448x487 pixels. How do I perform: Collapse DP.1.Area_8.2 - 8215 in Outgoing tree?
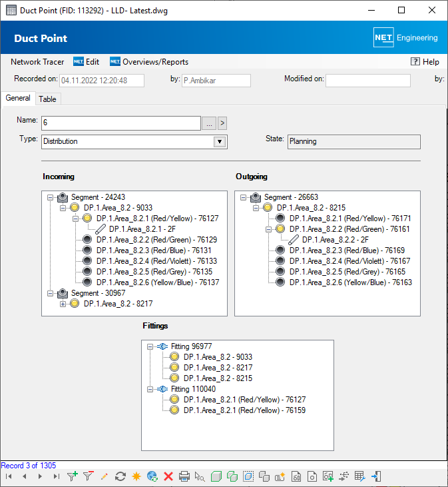[x=256, y=208]
